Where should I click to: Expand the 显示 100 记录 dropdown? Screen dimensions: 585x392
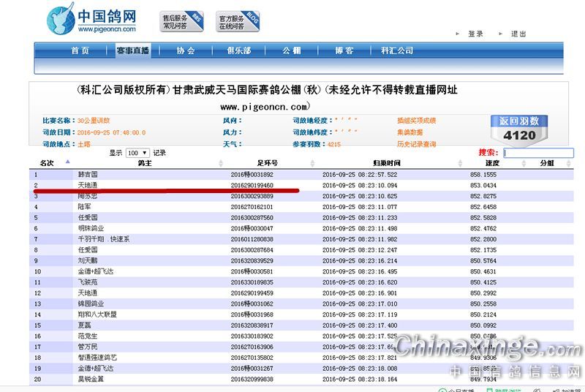(137, 153)
